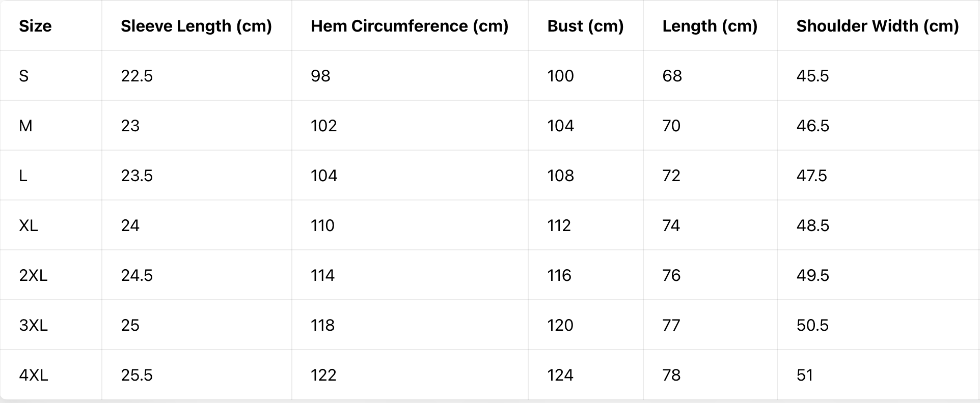980x403 pixels.
Task: Click the 2XL size row label
Action: click(33, 275)
